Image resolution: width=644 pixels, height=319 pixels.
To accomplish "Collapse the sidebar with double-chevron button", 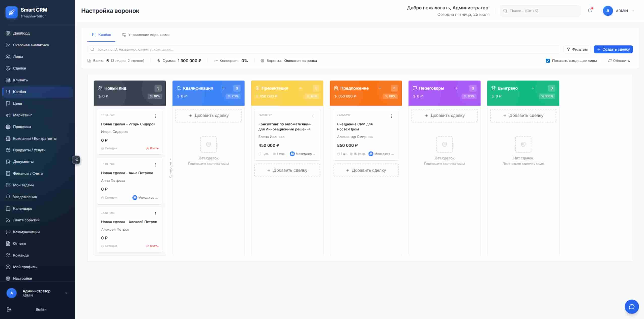I will tap(76, 160).
